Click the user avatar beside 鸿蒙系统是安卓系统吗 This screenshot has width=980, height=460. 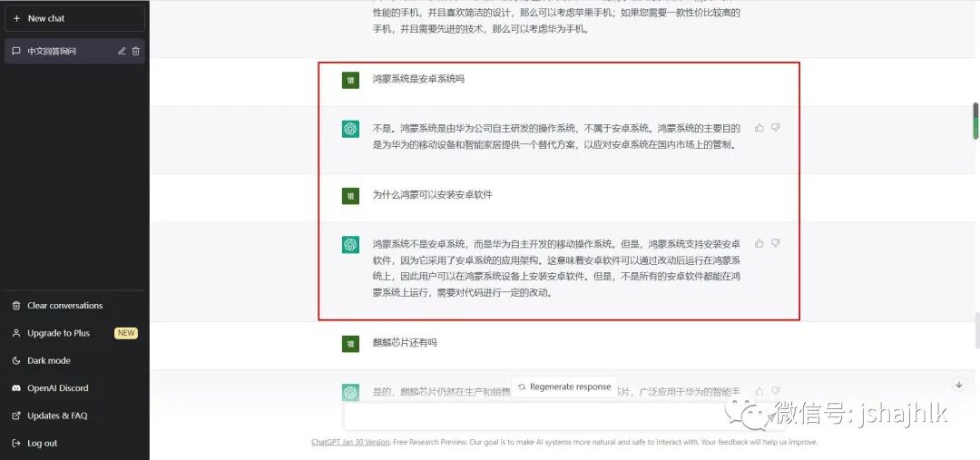pyautogui.click(x=350, y=80)
